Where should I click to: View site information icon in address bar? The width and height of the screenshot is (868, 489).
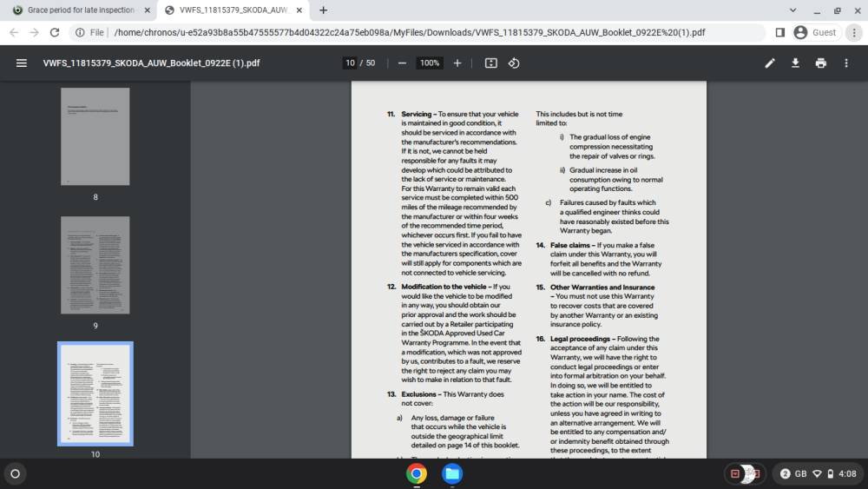coord(80,33)
